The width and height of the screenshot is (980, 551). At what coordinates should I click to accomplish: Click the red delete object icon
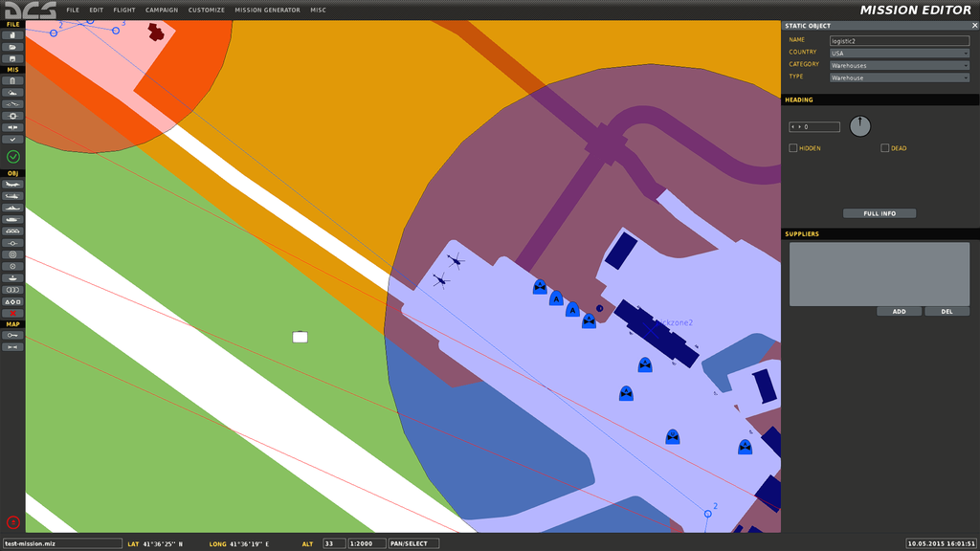click(x=13, y=313)
